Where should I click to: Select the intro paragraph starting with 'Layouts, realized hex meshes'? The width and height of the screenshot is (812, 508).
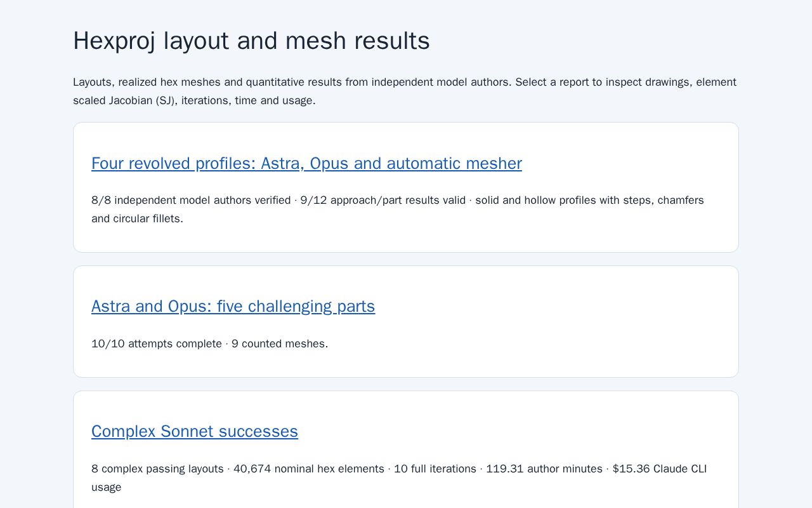405,91
